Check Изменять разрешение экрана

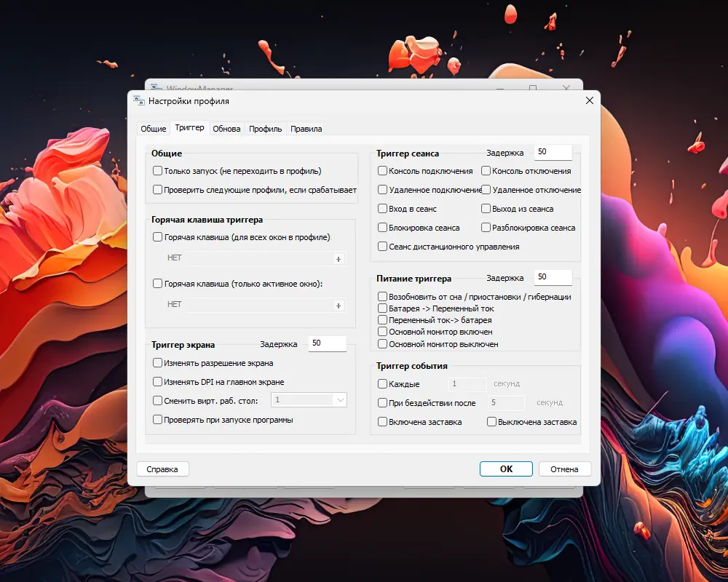pos(157,362)
